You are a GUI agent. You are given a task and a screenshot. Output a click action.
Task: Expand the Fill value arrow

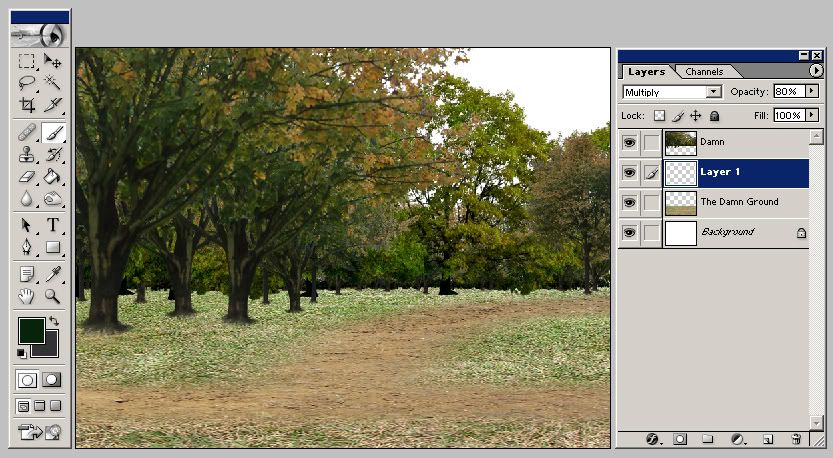click(x=811, y=116)
